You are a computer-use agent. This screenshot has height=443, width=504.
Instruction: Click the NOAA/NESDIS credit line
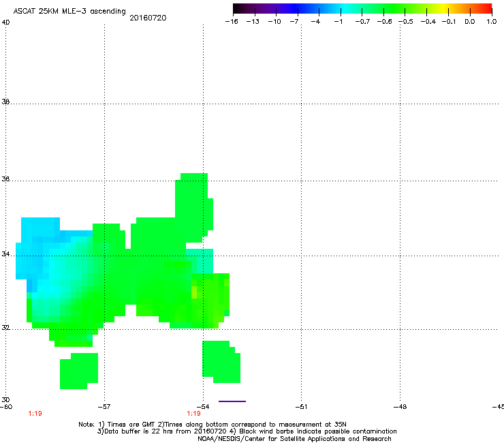(x=294, y=439)
